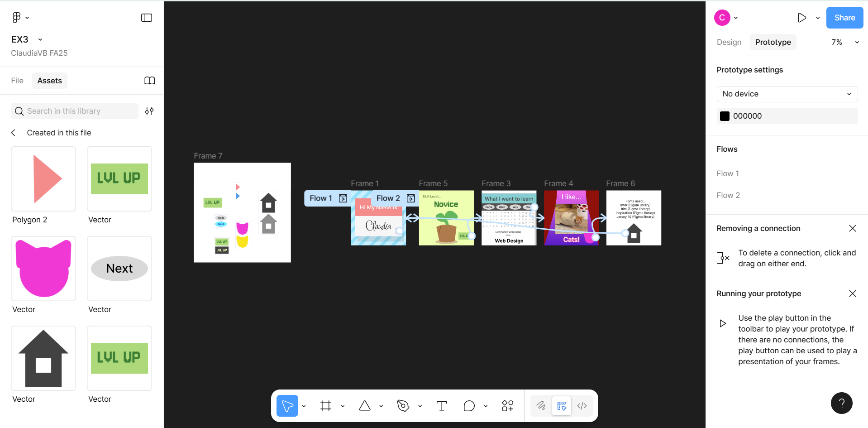Screen dimensions: 868x428
Task: Select the Frame tool
Action: click(x=326, y=406)
